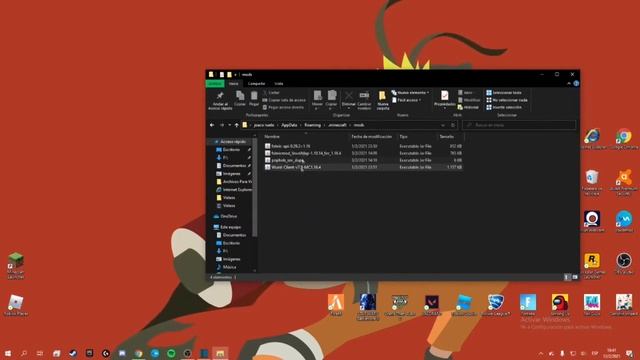Open Genshin Impact desktop shortcut
This screenshot has height=360, width=640.
[624, 305]
